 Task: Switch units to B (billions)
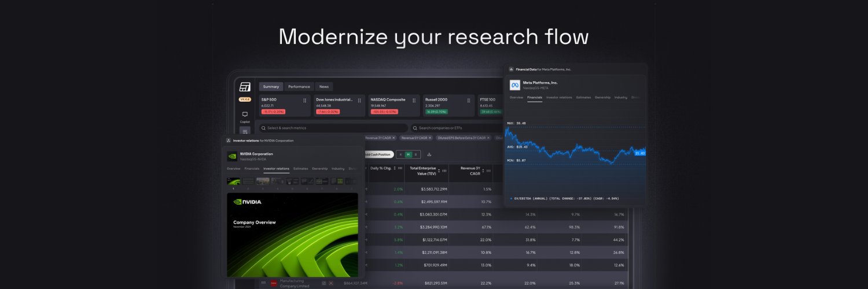[415, 154]
